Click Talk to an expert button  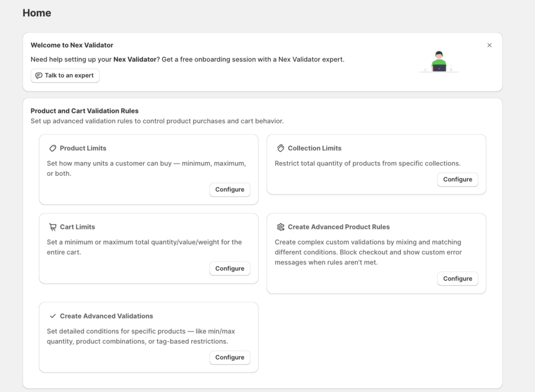(65, 75)
